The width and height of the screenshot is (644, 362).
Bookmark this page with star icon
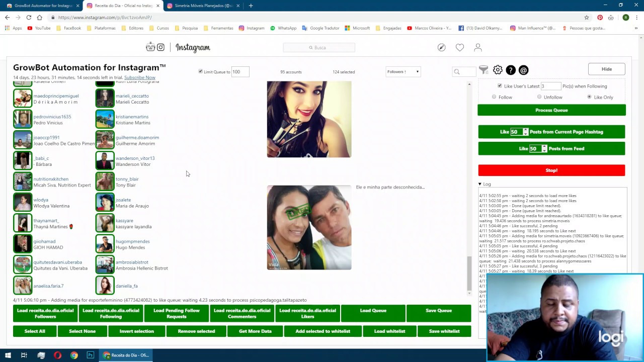click(587, 17)
